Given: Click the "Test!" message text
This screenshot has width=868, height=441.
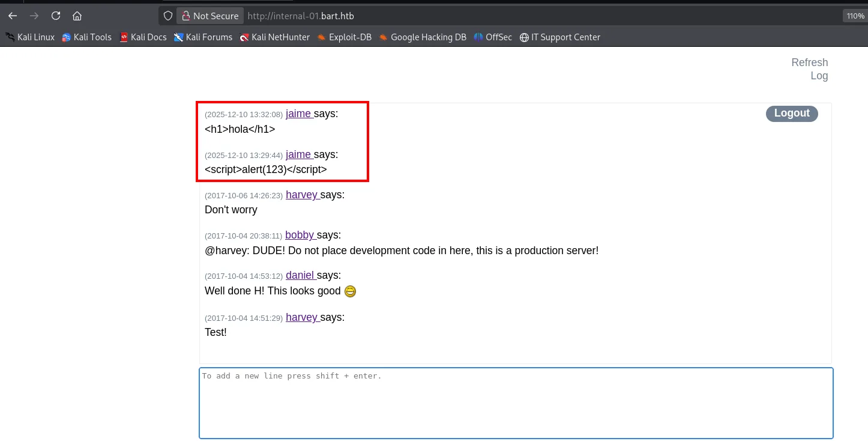Looking at the screenshot, I should click(x=215, y=332).
